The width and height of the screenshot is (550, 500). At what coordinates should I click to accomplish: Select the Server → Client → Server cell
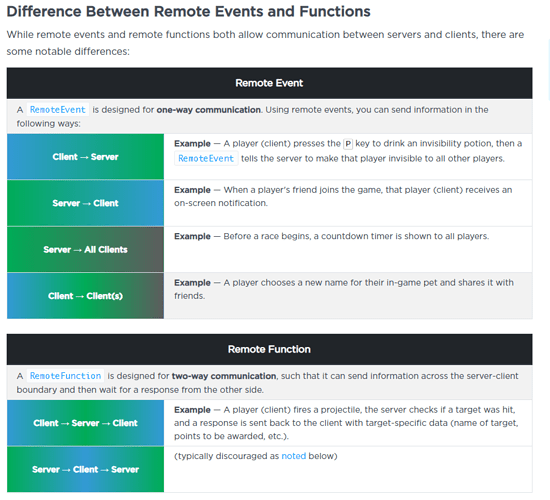point(85,469)
